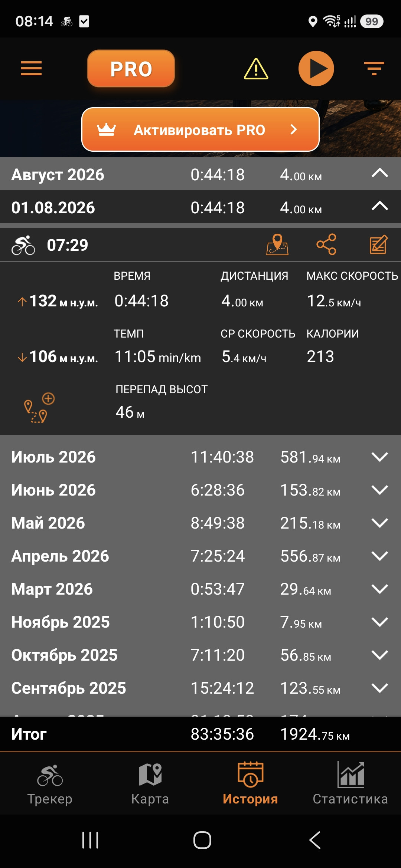View the 07:29 ride on map
Screen dimensions: 401x868
click(277, 244)
